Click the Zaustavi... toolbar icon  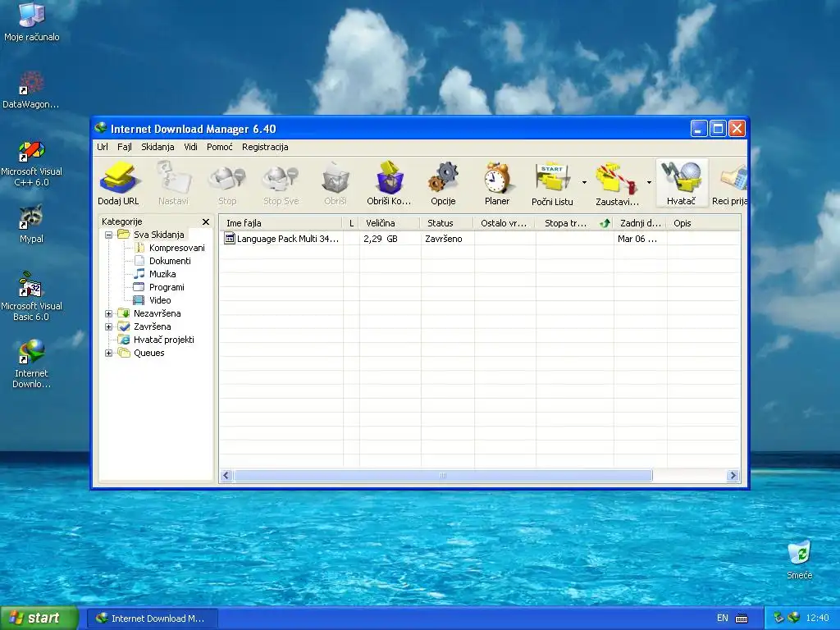(x=617, y=184)
